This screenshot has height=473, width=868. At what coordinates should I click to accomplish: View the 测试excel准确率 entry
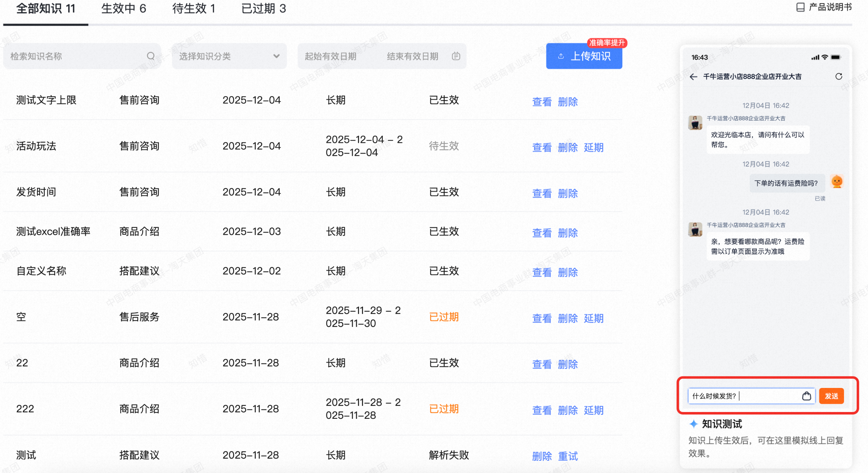click(542, 233)
